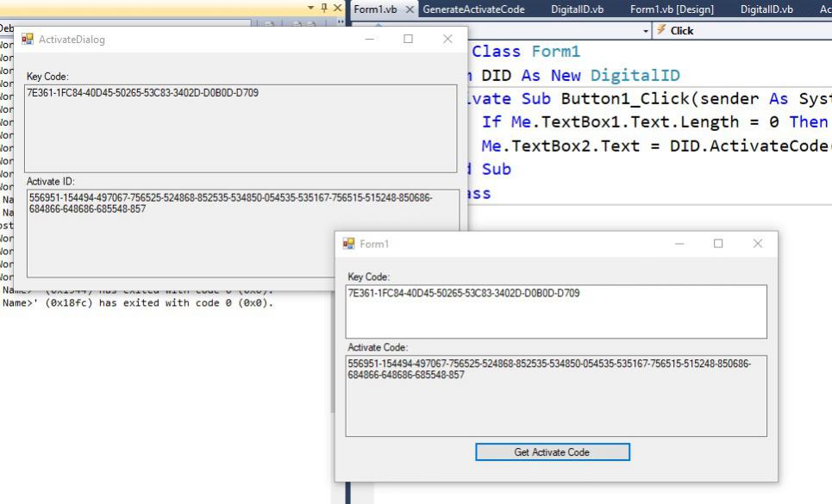Click the Form1 window title icon
Image resolution: width=832 pixels, height=504 pixels.
point(348,244)
